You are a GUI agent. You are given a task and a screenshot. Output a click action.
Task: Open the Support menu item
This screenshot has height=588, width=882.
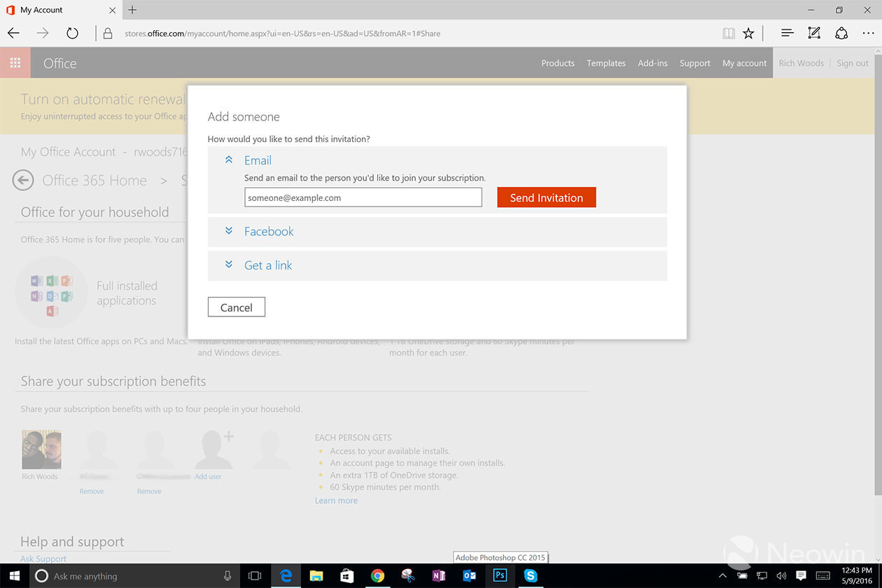tap(694, 63)
